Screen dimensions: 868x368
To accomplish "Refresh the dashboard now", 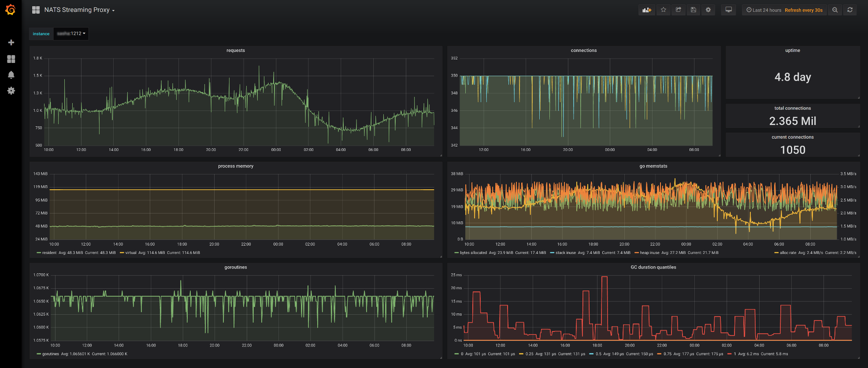I will [x=850, y=10].
